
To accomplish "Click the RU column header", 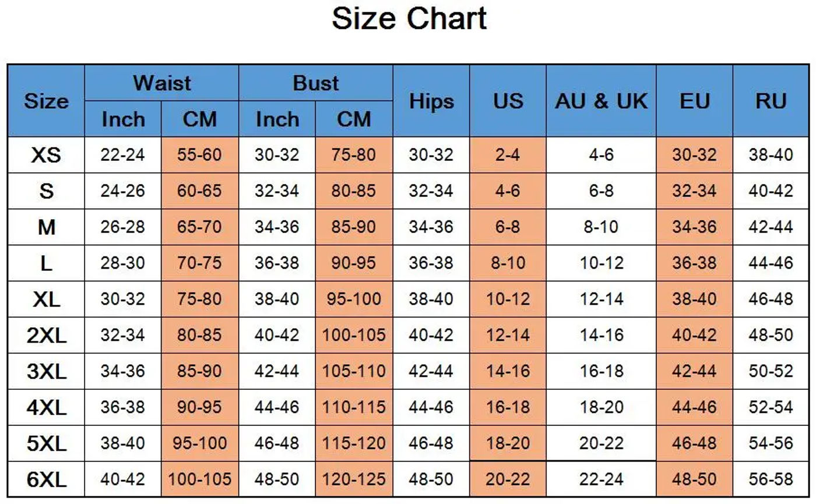I will coord(771,101).
